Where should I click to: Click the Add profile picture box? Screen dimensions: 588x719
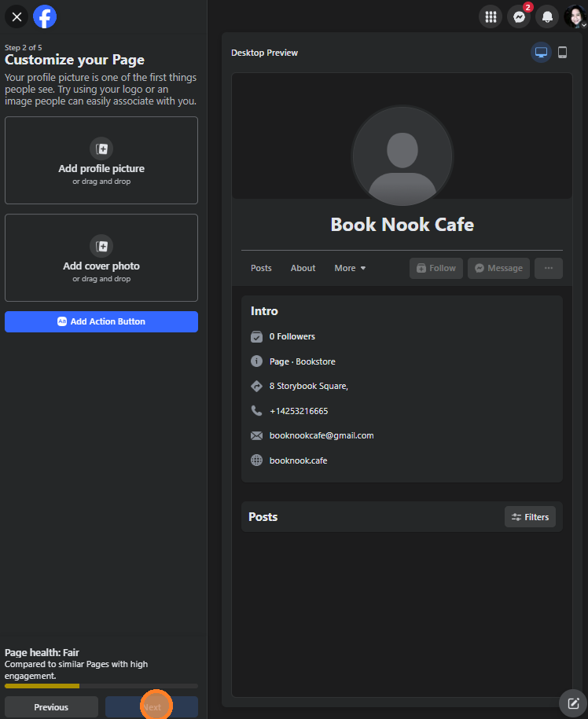(101, 160)
